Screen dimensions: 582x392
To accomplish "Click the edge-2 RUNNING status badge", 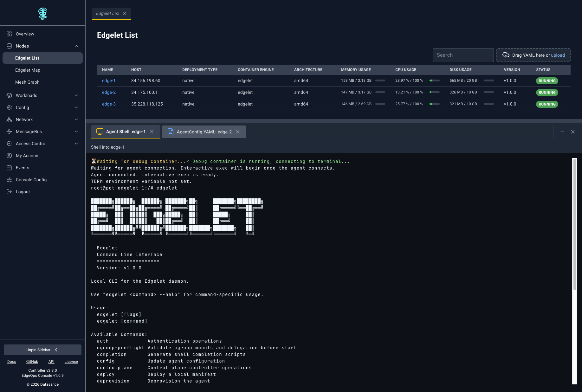I will pyautogui.click(x=547, y=93).
